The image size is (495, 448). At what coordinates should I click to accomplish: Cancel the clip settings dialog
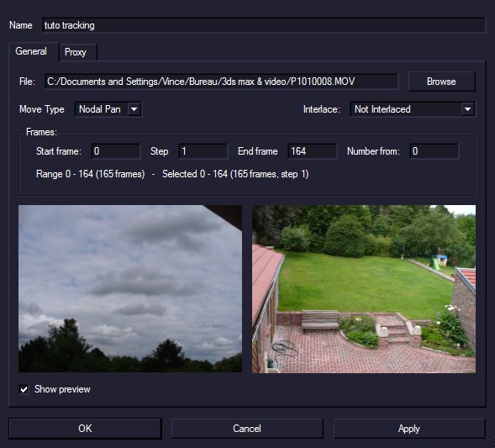click(x=247, y=429)
